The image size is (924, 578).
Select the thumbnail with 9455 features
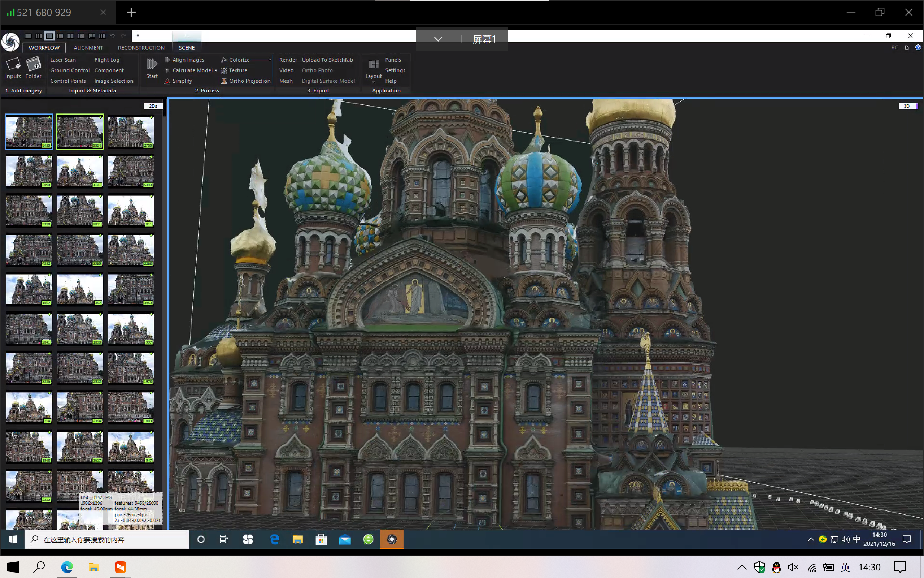pyautogui.click(x=29, y=131)
